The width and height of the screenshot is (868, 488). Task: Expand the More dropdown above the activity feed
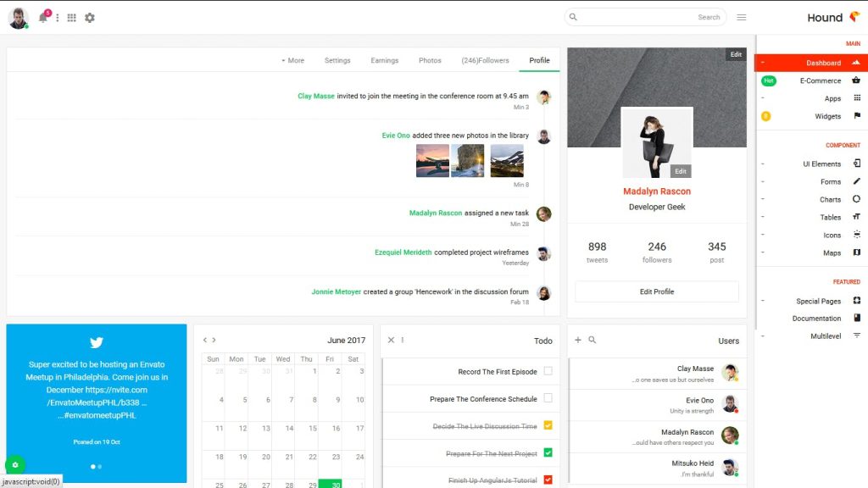click(292, 60)
